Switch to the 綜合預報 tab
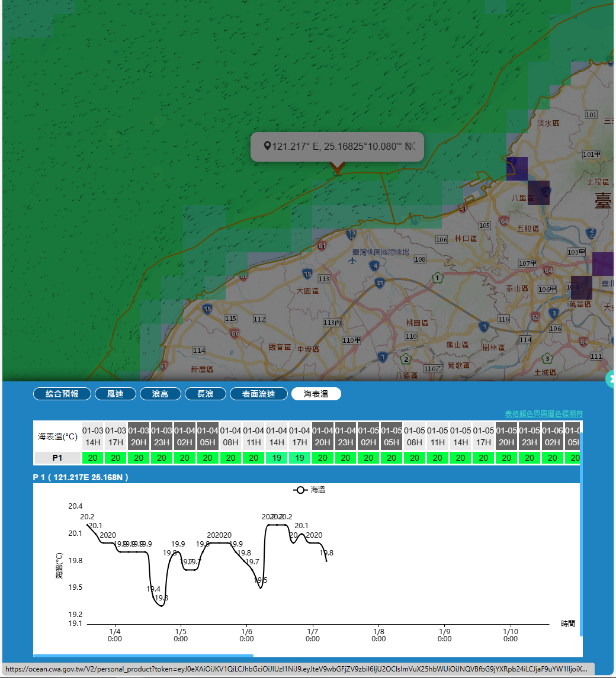The height and width of the screenshot is (678, 616). pos(62,394)
